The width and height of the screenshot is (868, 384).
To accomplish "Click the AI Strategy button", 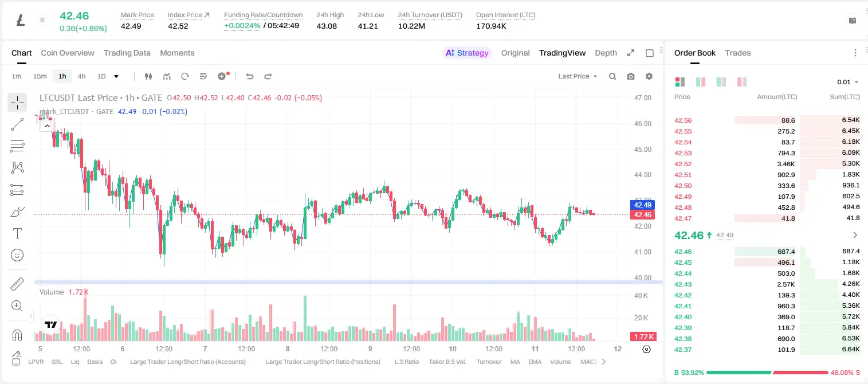I will (x=467, y=53).
